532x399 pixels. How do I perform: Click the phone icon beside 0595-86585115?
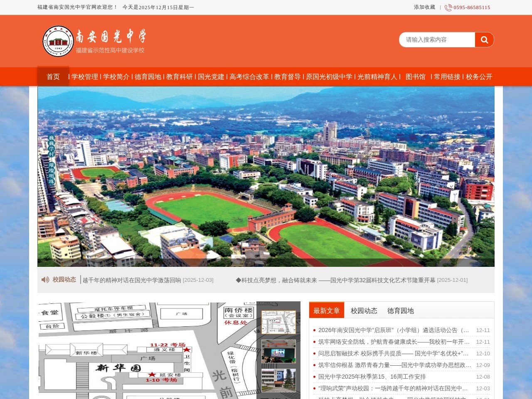[448, 7]
